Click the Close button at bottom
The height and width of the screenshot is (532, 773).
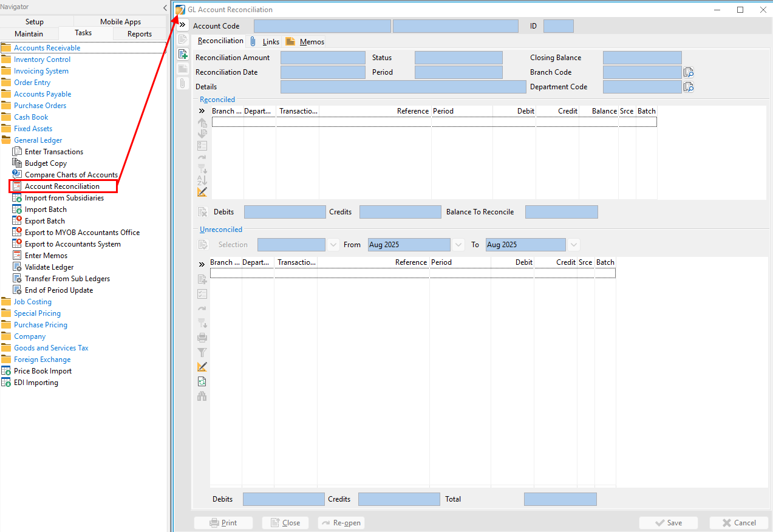pyautogui.click(x=285, y=523)
